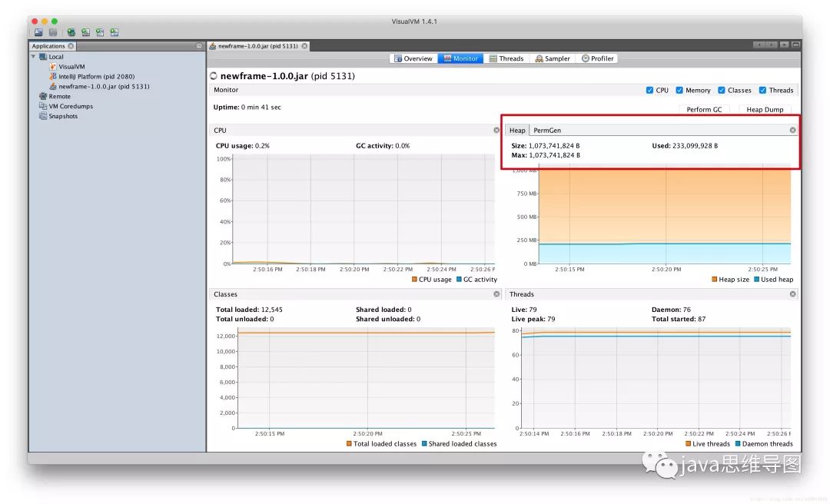Click the Total started: 87 value
The width and height of the screenshot is (830, 504).
point(679,320)
